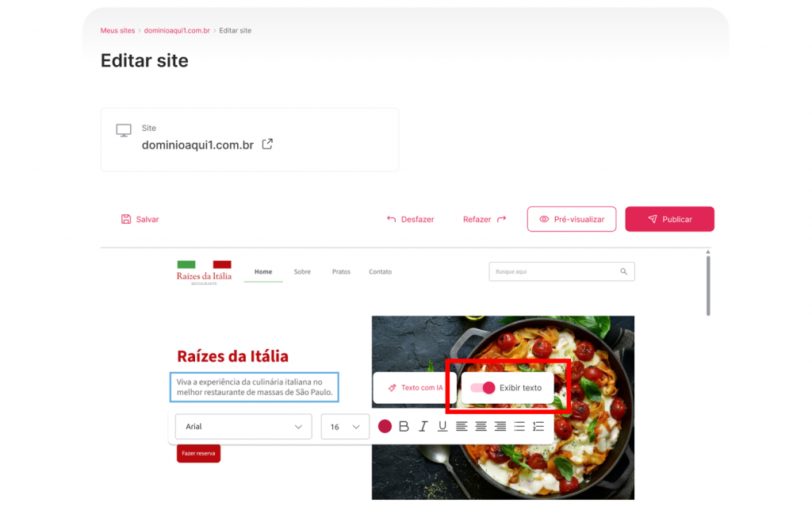Open the Arial font dropdown
The height and width of the screenshot is (507, 812).
pyautogui.click(x=243, y=427)
